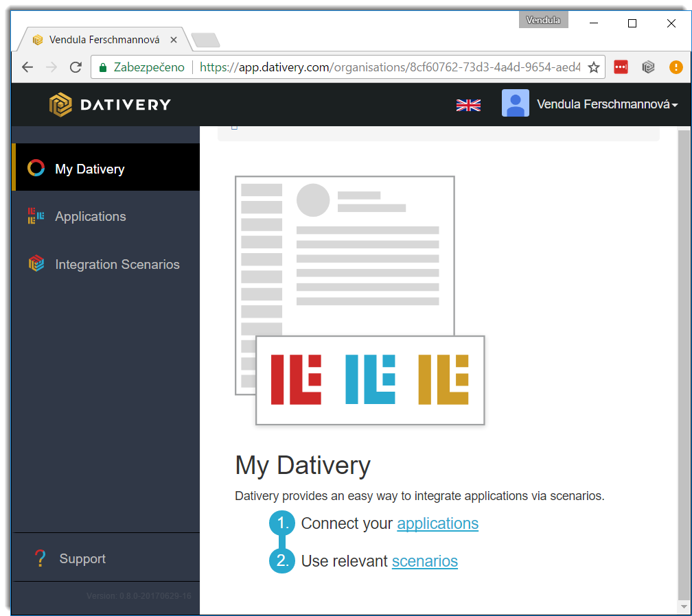Open the Vendula Ferschmannová account dropdown
Screen dimensions: 692x616
tap(607, 104)
